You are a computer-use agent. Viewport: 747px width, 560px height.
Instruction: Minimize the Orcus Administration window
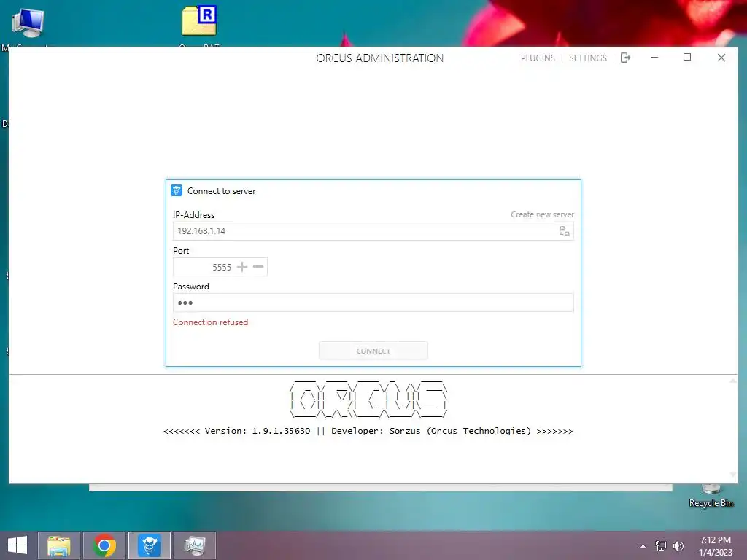(654, 58)
